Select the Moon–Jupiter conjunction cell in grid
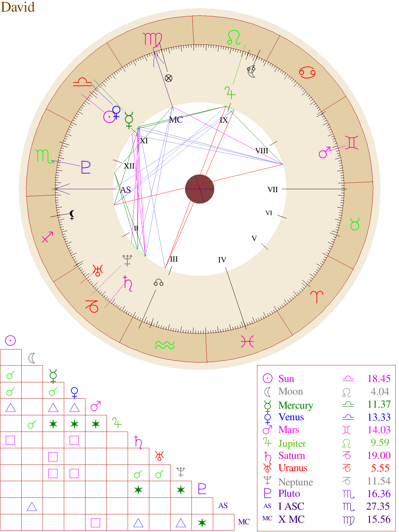Viewport: 399px width, 532px height. pyautogui.click(x=32, y=423)
